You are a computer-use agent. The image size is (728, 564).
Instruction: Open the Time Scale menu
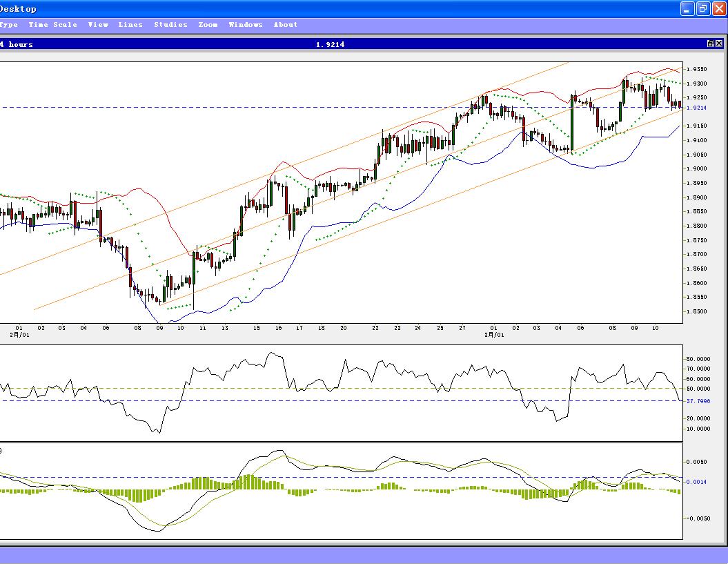52,25
